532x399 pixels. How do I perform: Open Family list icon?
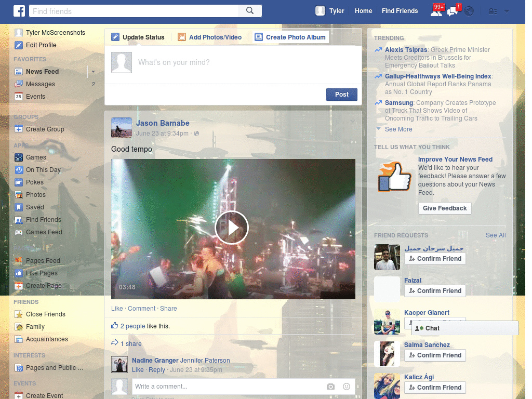coord(19,327)
